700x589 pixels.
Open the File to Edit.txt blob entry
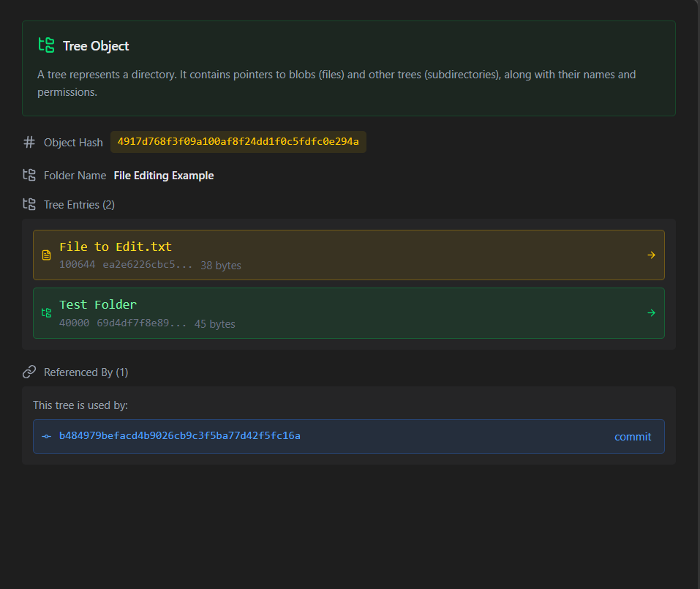349,255
